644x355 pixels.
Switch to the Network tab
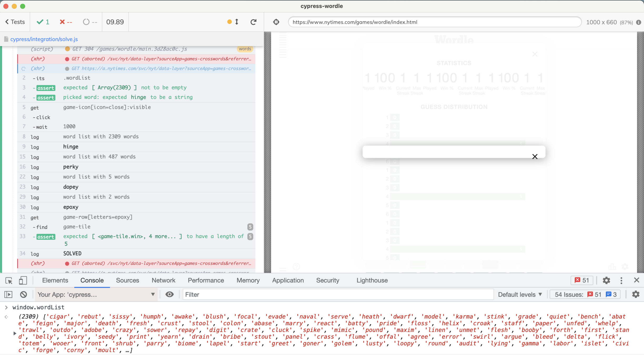[163, 281]
